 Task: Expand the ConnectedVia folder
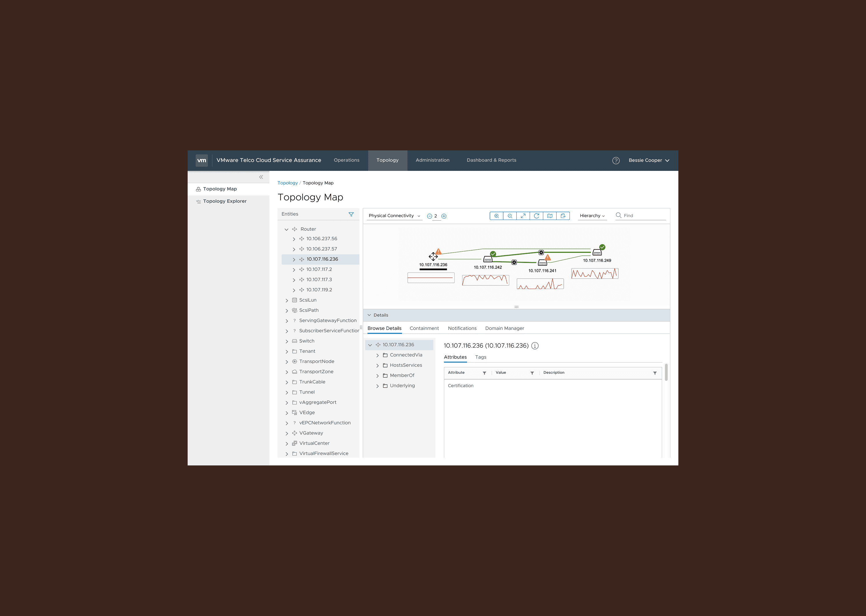coord(377,355)
